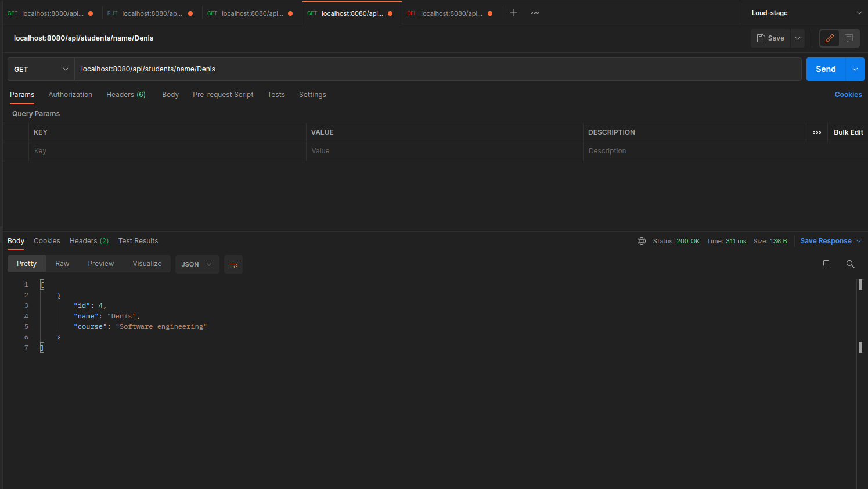Click the query param Value field

tap(445, 151)
